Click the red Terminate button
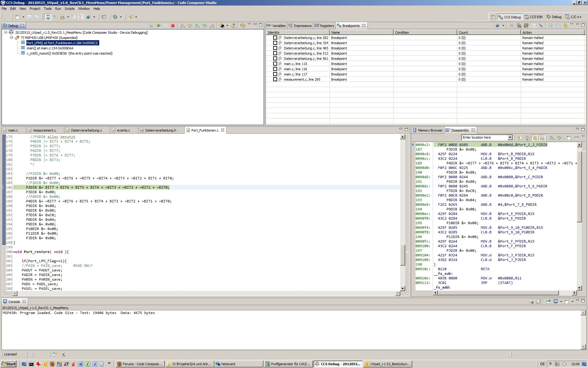 pyautogui.click(x=173, y=26)
